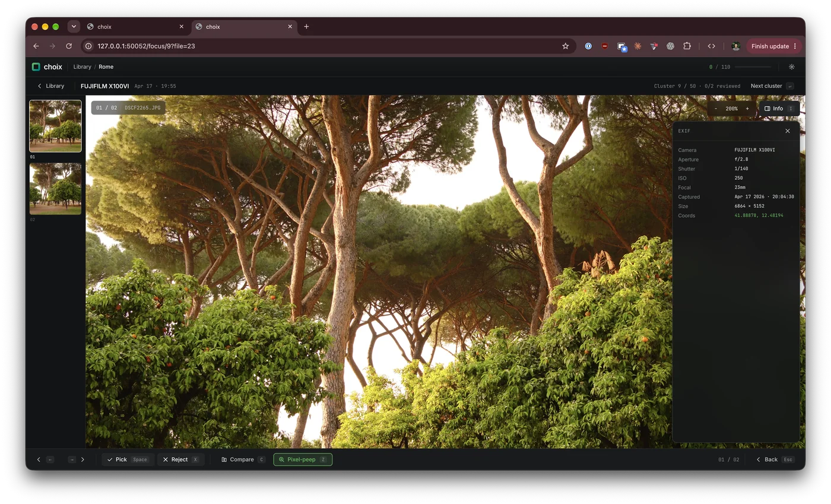The height and width of the screenshot is (504, 831).
Task: Reload the page
Action: coord(69,46)
